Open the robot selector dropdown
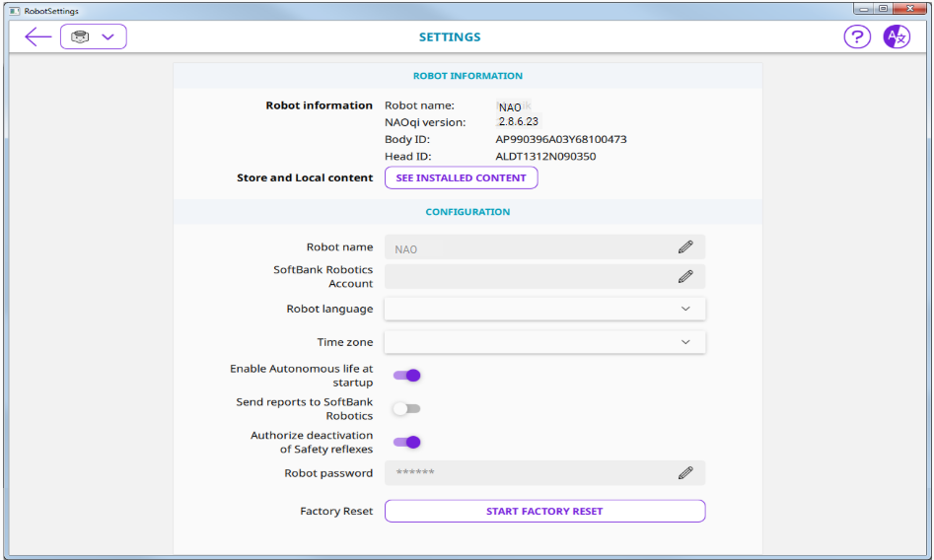Image resolution: width=934 pixels, height=560 pixels. click(x=94, y=37)
